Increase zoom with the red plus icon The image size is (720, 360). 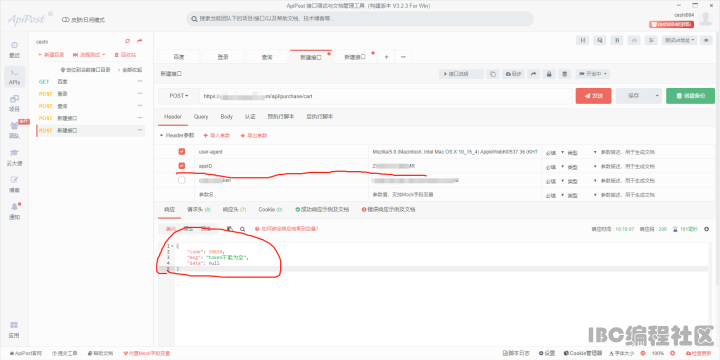pos(673,354)
